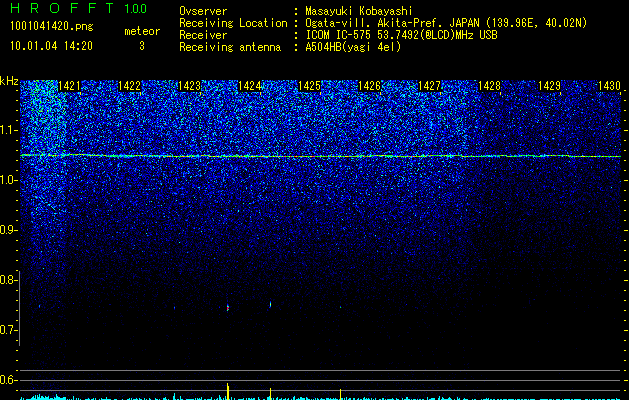Click the 0.8 kHz frequency label
This screenshot has height=400, width=629.
click(7, 280)
